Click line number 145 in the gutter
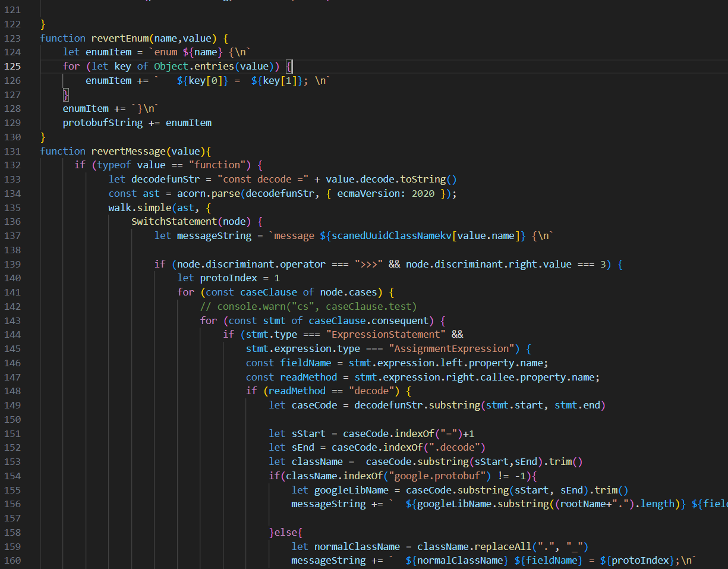 12,349
